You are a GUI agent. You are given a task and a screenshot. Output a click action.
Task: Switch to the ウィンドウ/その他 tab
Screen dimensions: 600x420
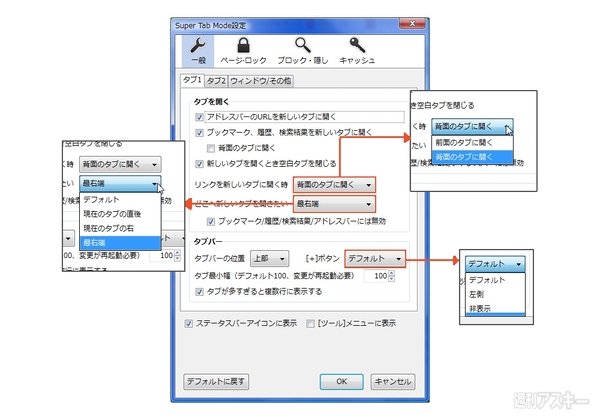coord(261,81)
